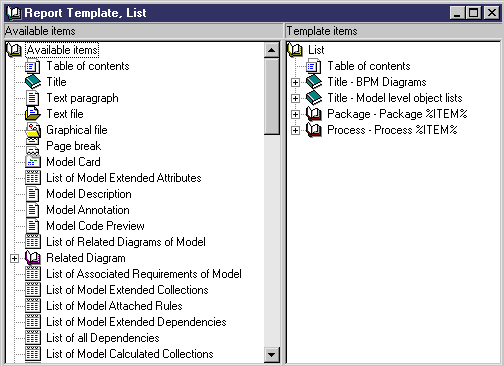Select the Model Card icon
This screenshot has height=366, width=504.
click(x=33, y=162)
